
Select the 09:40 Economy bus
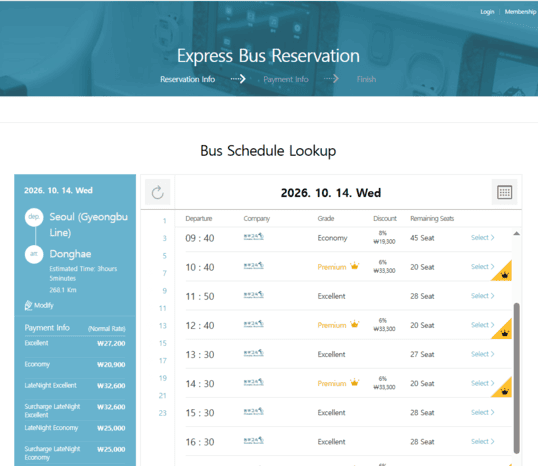click(x=482, y=237)
